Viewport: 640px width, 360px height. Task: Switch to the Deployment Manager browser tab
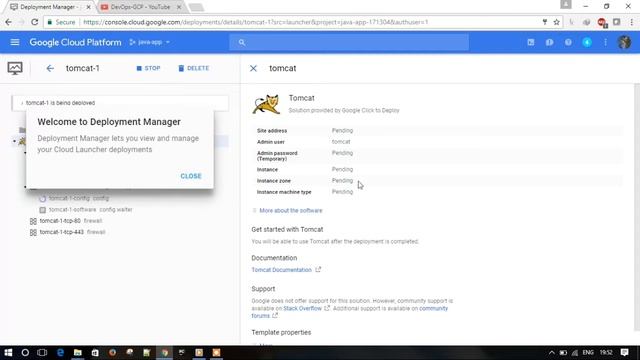[x=49, y=7]
